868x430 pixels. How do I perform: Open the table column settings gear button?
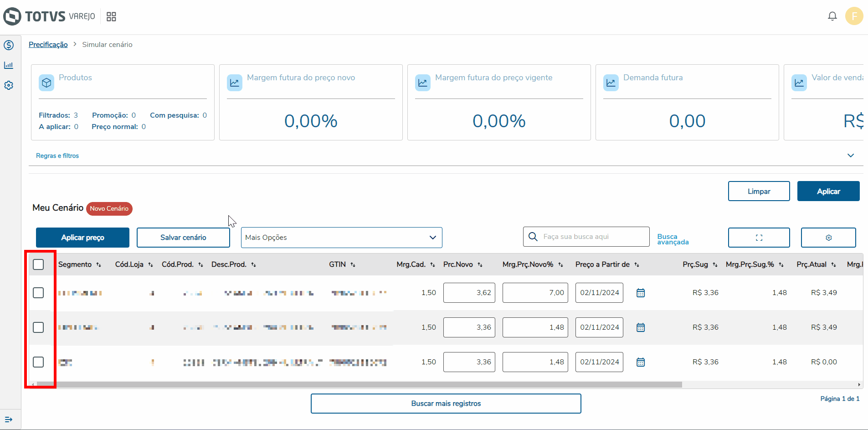pyautogui.click(x=828, y=238)
